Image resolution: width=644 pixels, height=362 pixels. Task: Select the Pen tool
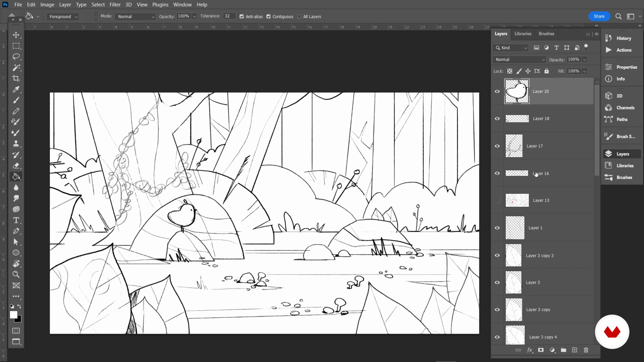tap(16, 231)
